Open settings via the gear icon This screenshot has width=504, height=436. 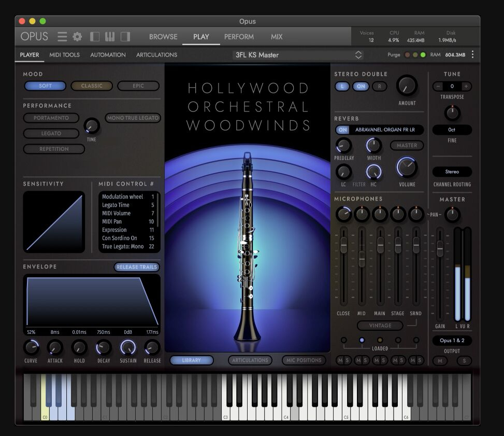pos(77,37)
